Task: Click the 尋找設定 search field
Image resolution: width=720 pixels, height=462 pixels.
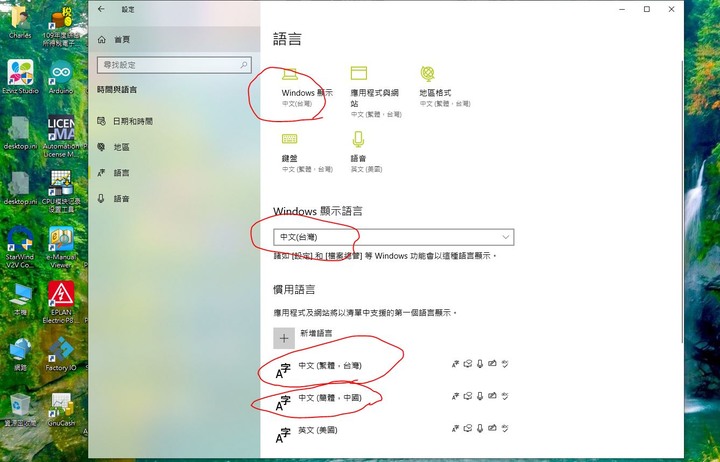Action: (174, 65)
